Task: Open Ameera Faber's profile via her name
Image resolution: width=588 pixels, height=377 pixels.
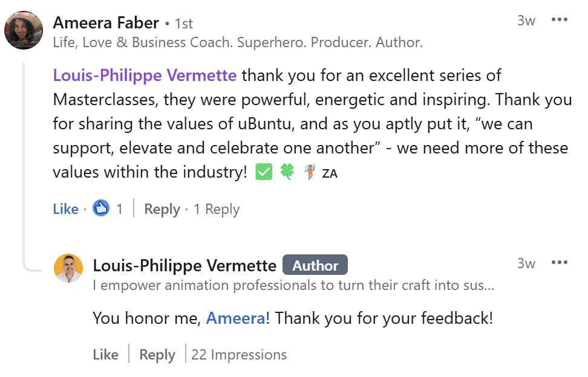Action: (106, 23)
